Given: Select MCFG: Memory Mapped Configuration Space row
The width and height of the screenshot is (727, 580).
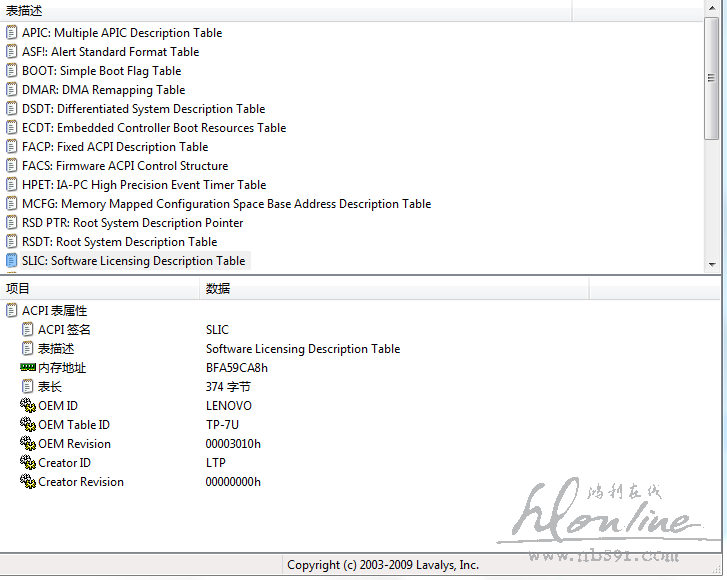Looking at the screenshot, I should [x=227, y=204].
